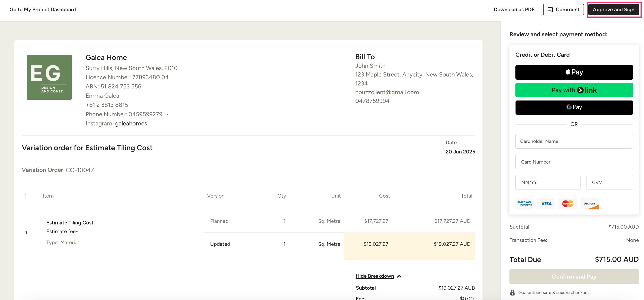This screenshot has width=644, height=300.
Task: Click the secure checkout padlock icon
Action: (x=512, y=292)
